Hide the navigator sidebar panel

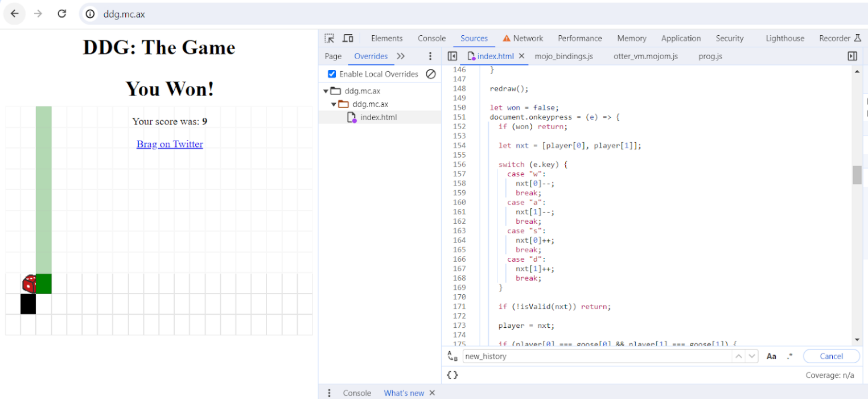pyautogui.click(x=452, y=56)
